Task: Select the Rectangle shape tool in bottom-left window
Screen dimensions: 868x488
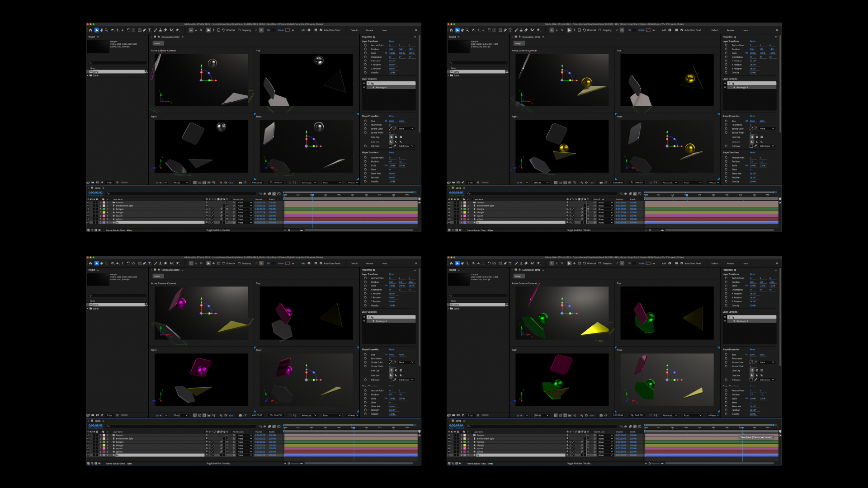Action: tap(140, 263)
